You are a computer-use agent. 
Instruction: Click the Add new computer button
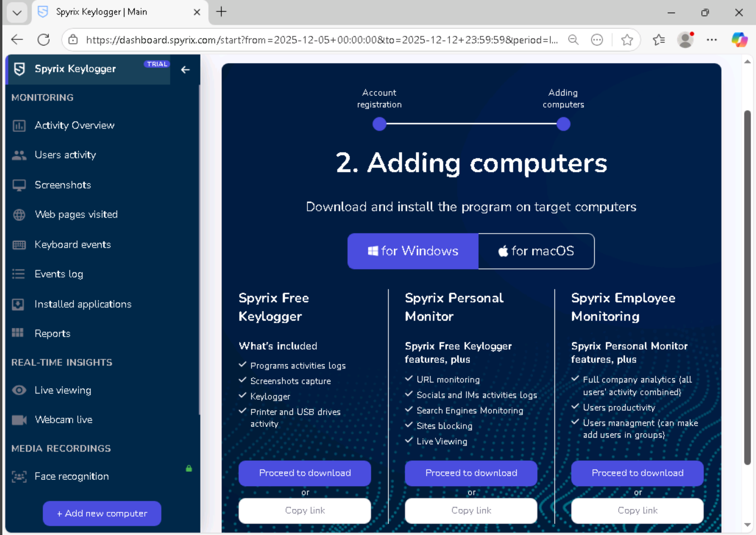[x=102, y=514]
